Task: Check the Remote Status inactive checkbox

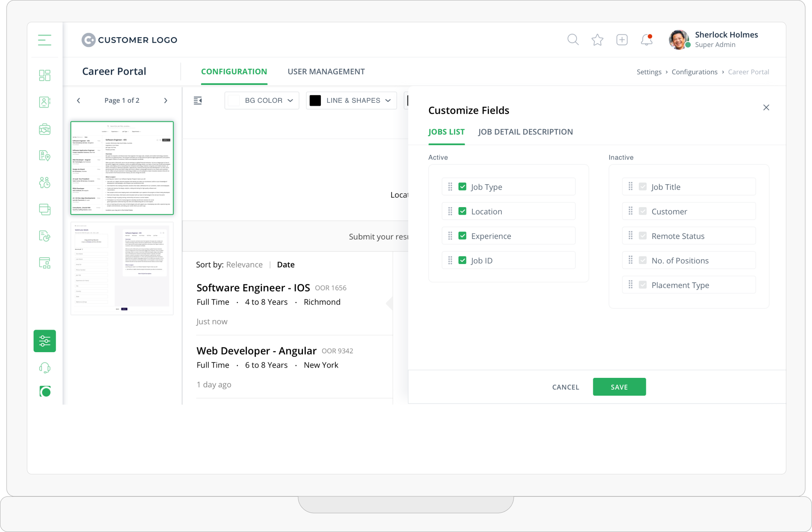Action: pos(643,236)
